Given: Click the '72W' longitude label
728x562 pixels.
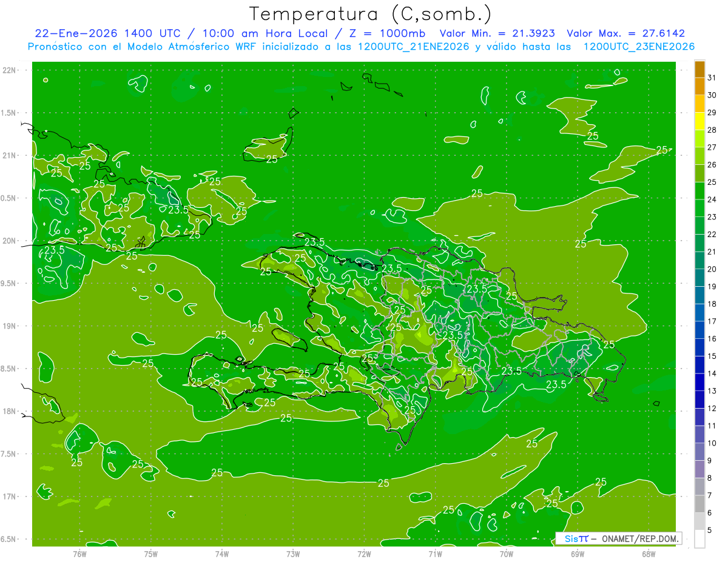Looking at the screenshot, I should (x=364, y=554).
